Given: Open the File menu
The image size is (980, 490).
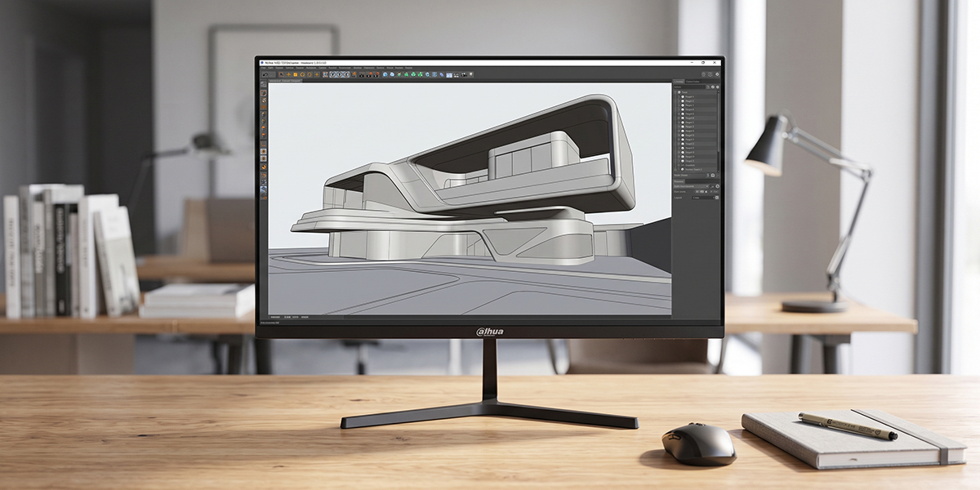Looking at the screenshot, I should click(x=263, y=68).
